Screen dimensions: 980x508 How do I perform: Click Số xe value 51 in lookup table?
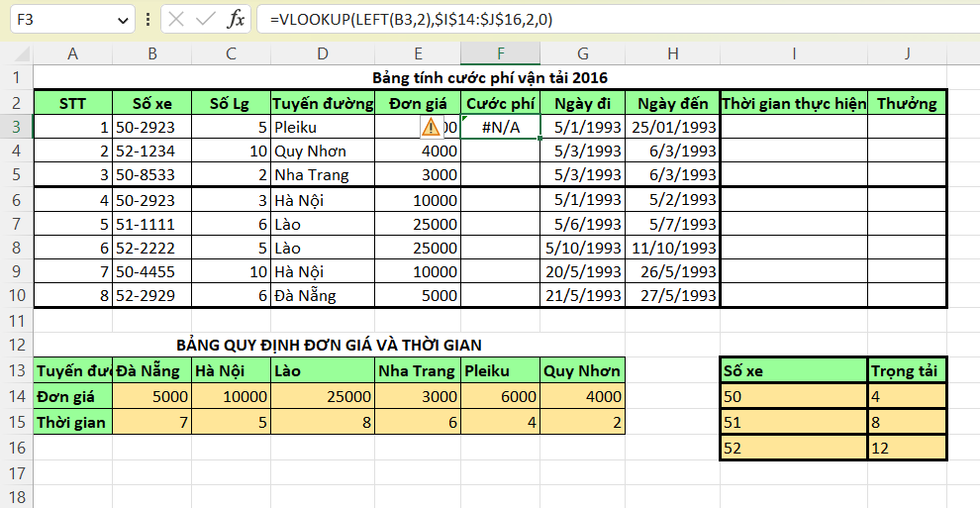click(794, 422)
